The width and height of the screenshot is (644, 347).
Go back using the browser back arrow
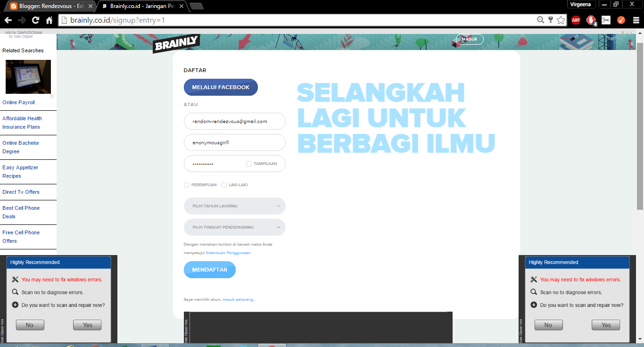[8, 20]
